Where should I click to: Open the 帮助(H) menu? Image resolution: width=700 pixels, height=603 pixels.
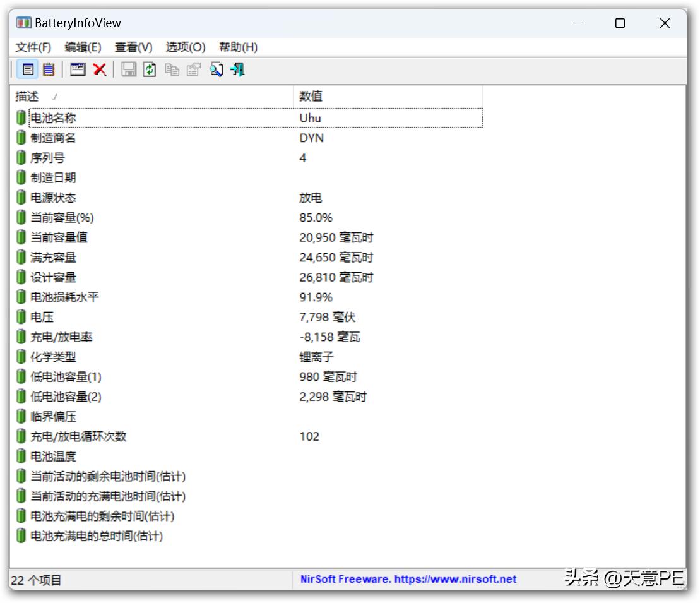click(238, 47)
